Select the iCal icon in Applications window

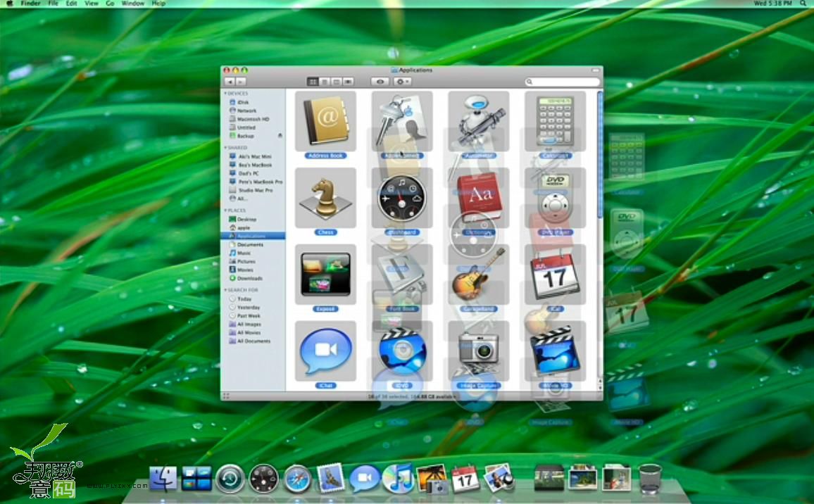click(555, 274)
